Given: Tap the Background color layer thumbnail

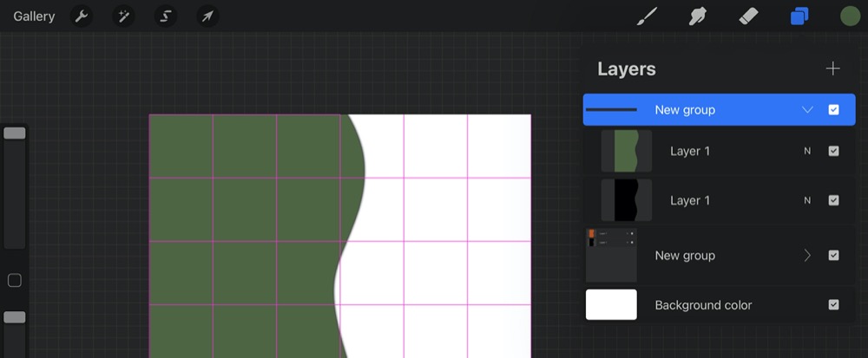Looking at the screenshot, I should [x=611, y=305].
